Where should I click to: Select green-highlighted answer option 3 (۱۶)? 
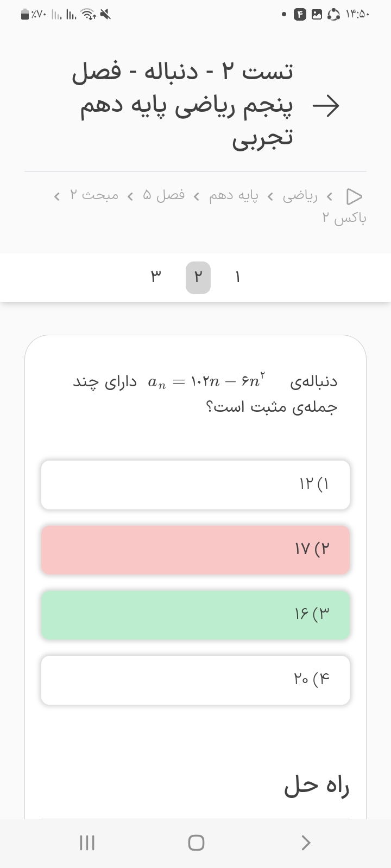point(195,615)
